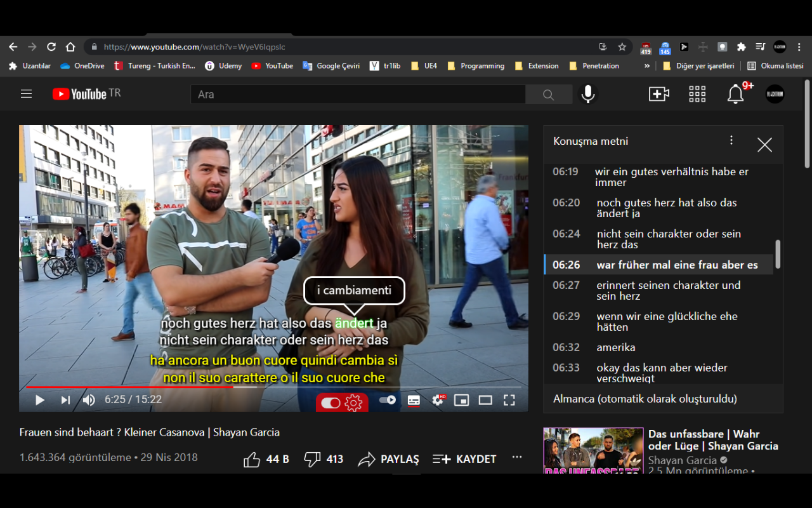This screenshot has width=812, height=508.
Task: Go back in browser
Action: coord(13,47)
